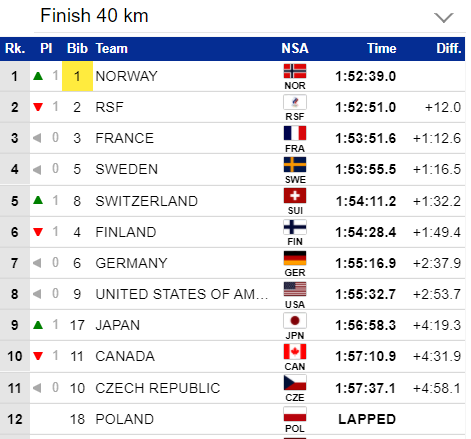The height and width of the screenshot is (439, 471).
Task: Click the Canada flag icon
Action: 295,352
